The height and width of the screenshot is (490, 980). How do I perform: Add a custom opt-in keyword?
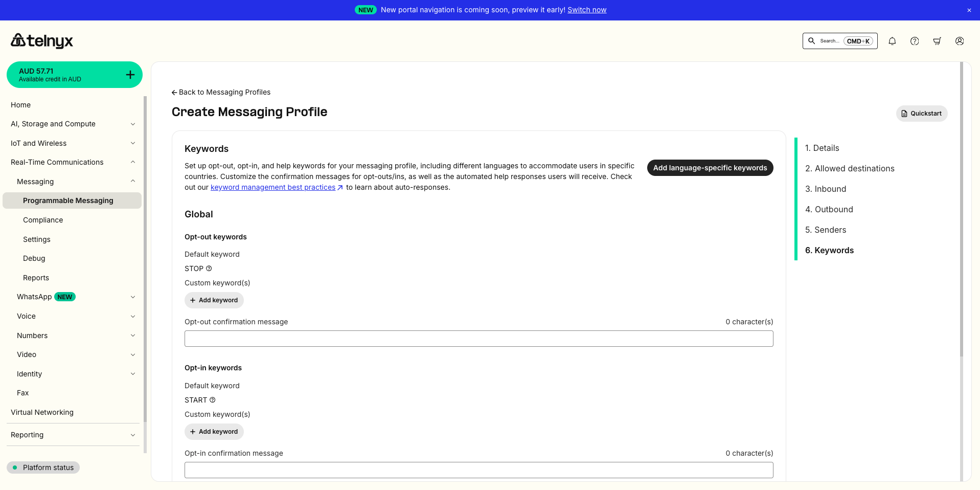pyautogui.click(x=214, y=432)
